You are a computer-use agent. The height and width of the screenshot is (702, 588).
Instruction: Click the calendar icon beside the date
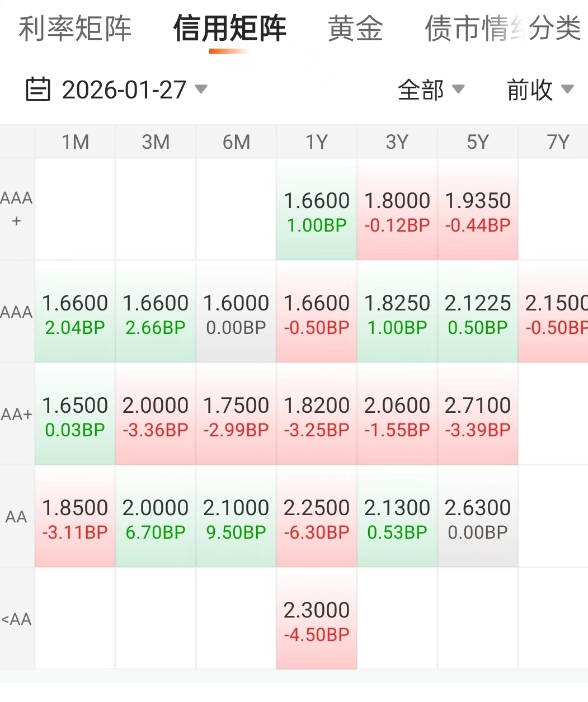pyautogui.click(x=38, y=89)
